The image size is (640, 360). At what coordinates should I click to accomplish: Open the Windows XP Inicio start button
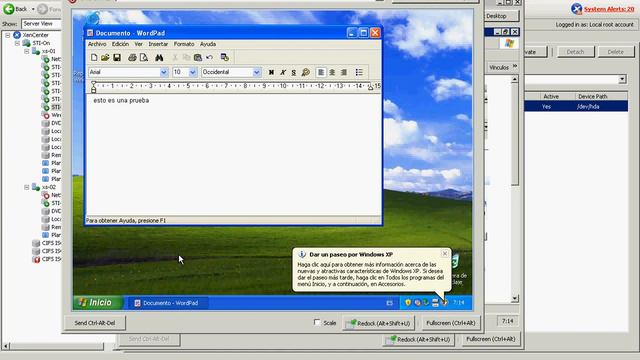tap(98, 302)
